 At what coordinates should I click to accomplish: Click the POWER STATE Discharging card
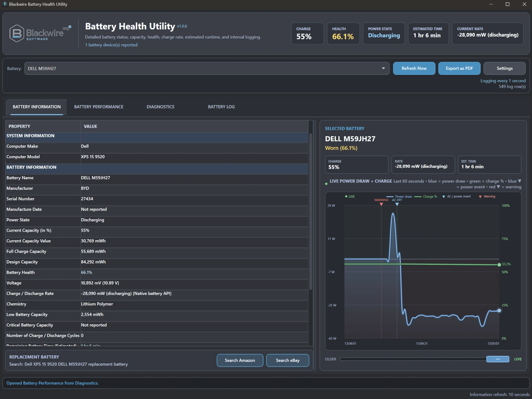tap(384, 34)
